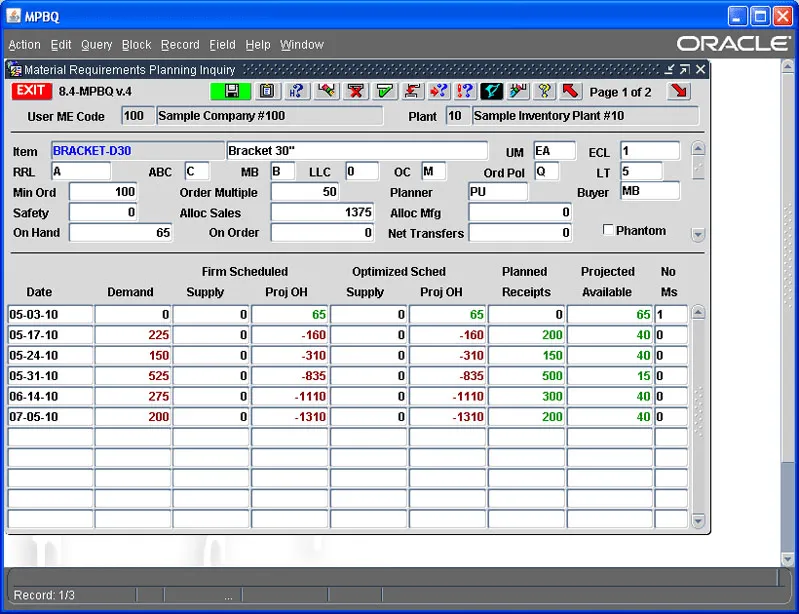Click the red up-left arrow previous page icon
Screen dimensions: 799x614
click(x=570, y=91)
